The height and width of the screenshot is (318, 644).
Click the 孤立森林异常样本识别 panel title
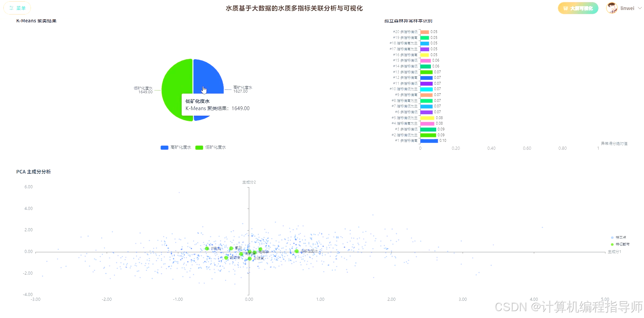point(408,21)
